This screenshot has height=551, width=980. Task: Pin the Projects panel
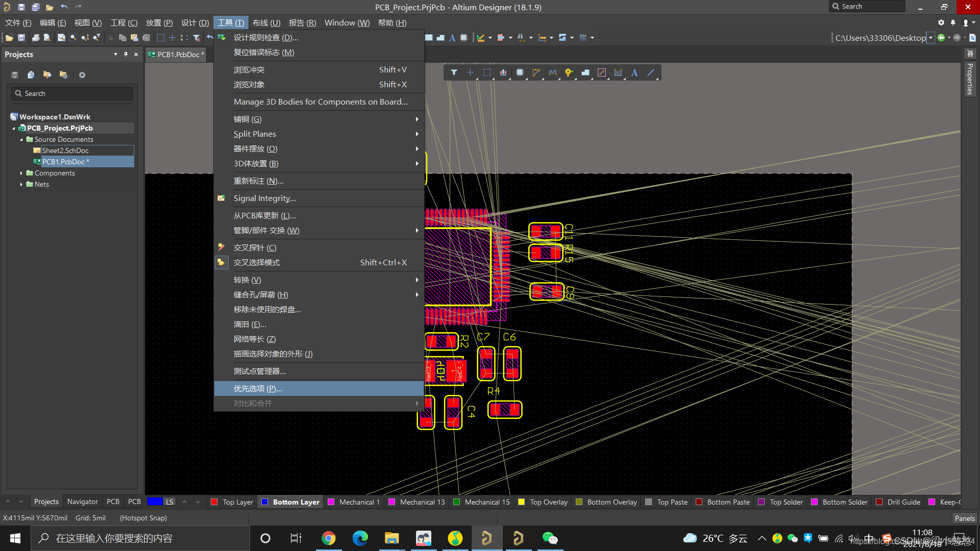(x=126, y=55)
